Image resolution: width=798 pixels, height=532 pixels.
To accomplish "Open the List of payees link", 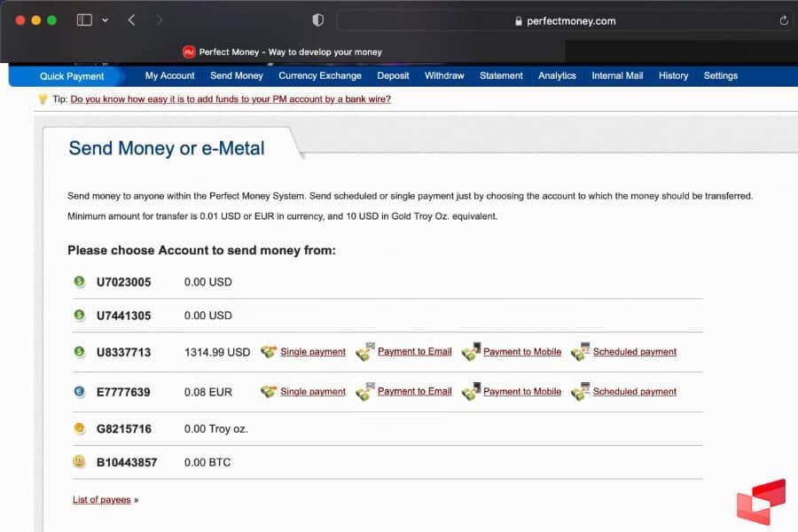I will coord(102,500).
